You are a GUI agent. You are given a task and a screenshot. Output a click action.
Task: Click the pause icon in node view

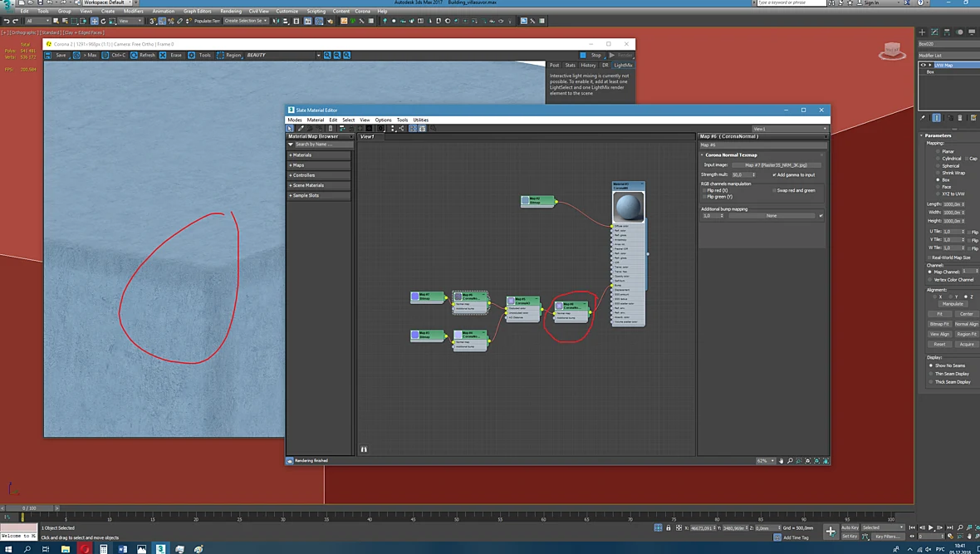(x=364, y=449)
